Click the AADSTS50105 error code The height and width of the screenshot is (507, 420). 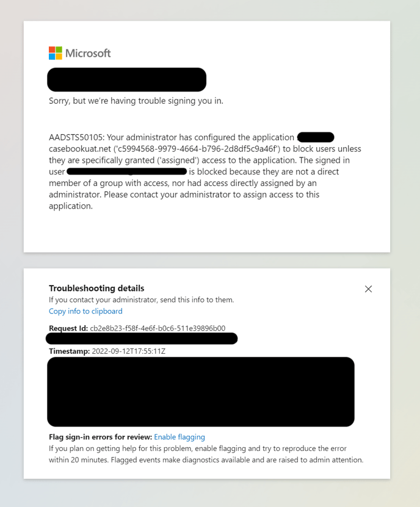76,137
